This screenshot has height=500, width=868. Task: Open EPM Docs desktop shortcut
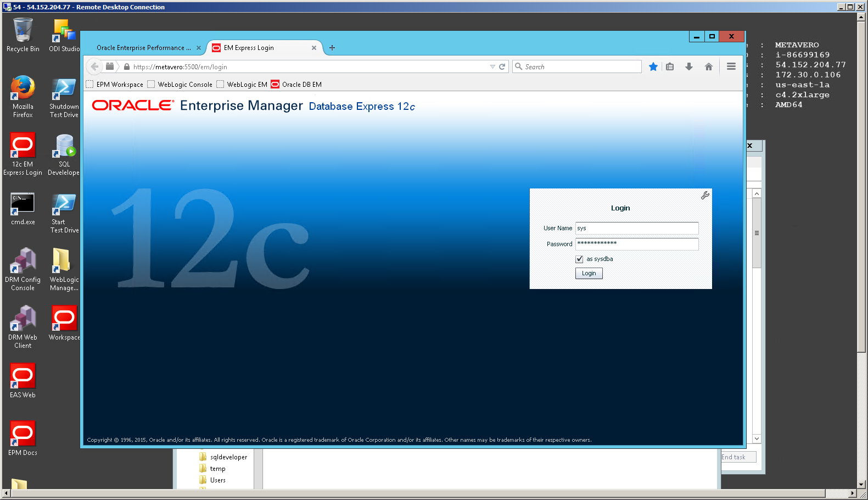pyautogui.click(x=23, y=438)
